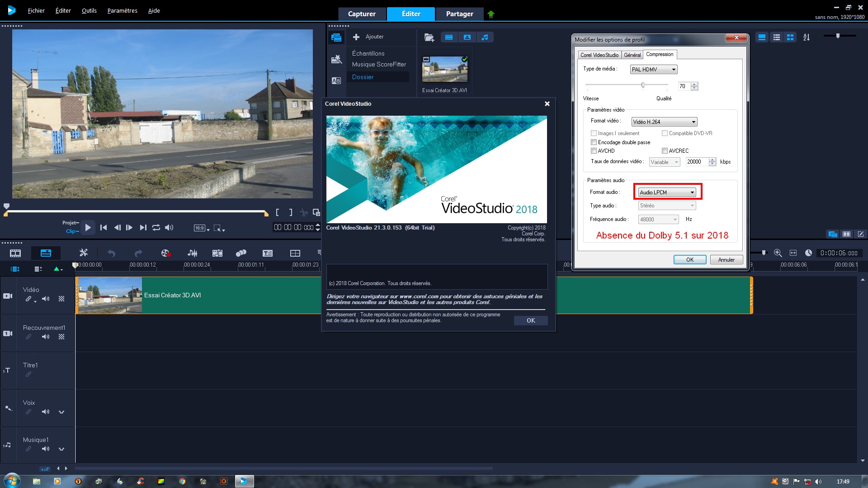Image resolution: width=868 pixels, height=488 pixels.
Task: Click Annuler in the profile options dialog
Action: (726, 260)
